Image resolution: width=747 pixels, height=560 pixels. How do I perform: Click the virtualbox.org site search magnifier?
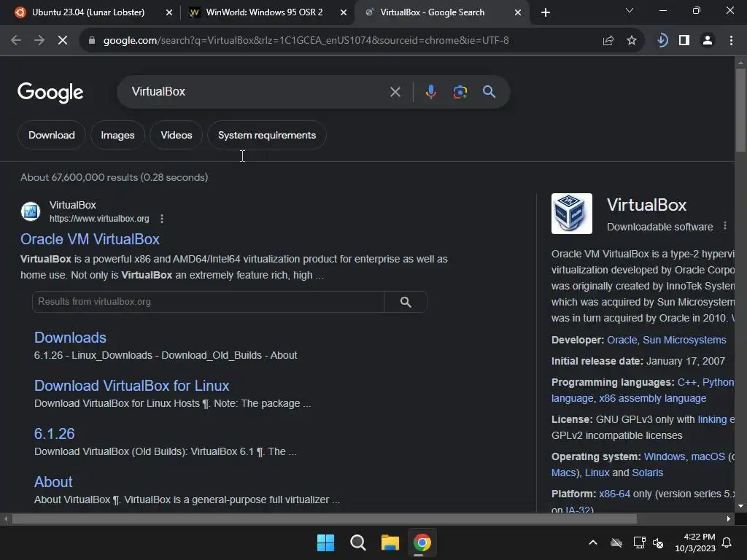[x=406, y=302]
